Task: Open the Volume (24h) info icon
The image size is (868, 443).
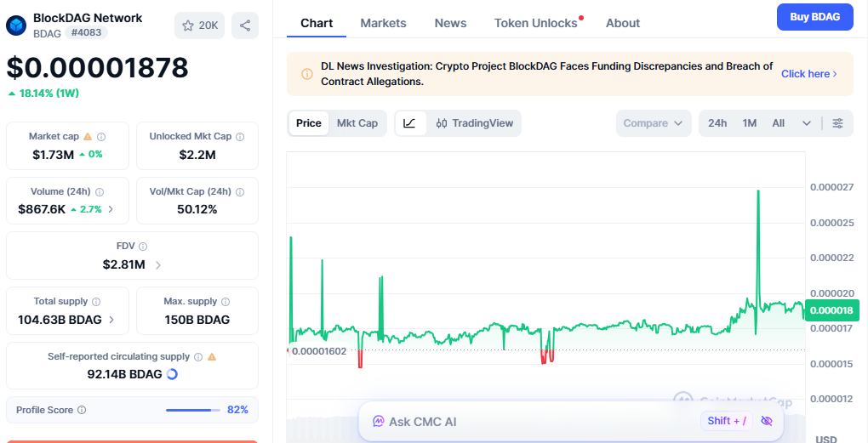Action: click(100, 192)
